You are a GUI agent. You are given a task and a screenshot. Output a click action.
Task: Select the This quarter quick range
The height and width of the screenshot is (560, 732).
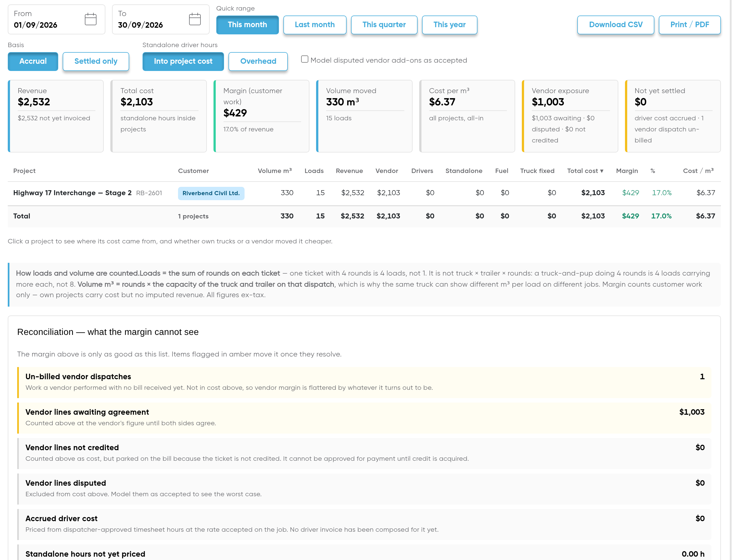coord(384,25)
